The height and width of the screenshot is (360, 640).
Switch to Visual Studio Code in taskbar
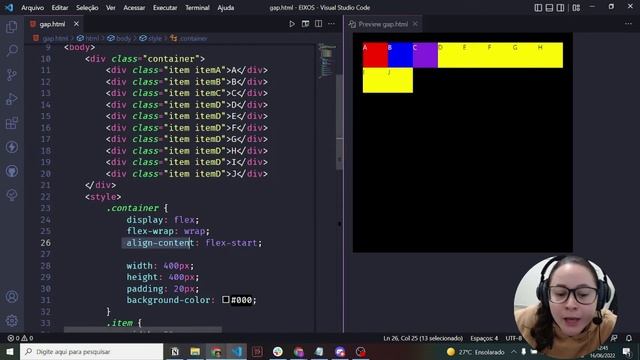tap(237, 351)
